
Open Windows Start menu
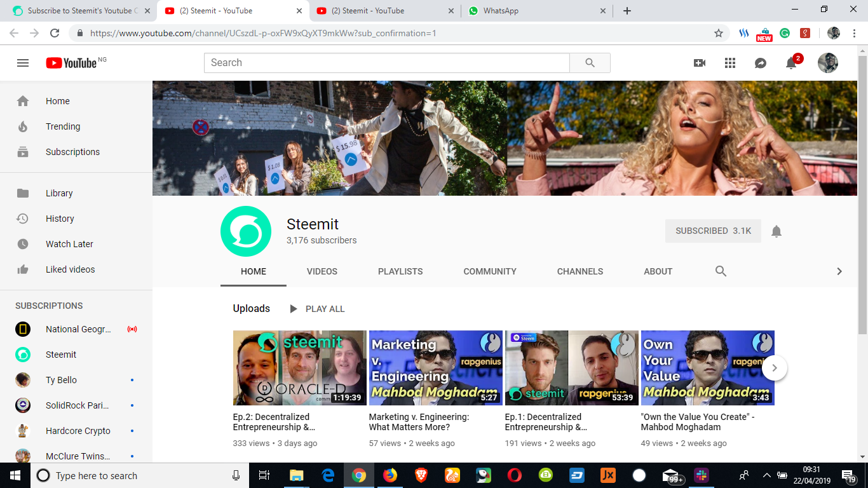tap(15, 475)
